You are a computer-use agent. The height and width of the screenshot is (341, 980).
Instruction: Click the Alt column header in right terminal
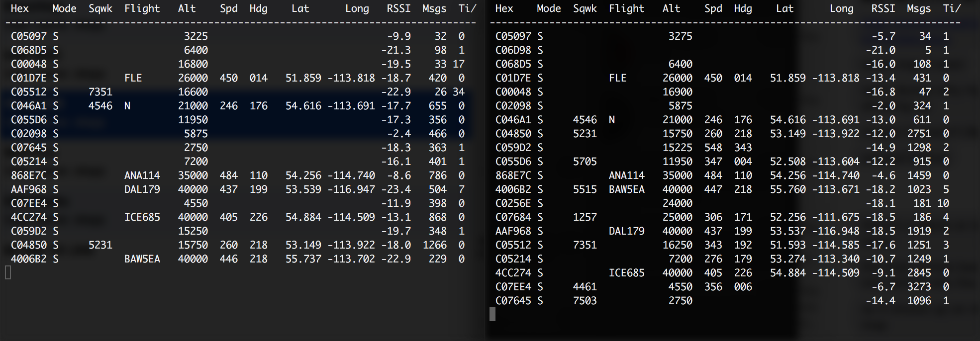[x=672, y=8]
